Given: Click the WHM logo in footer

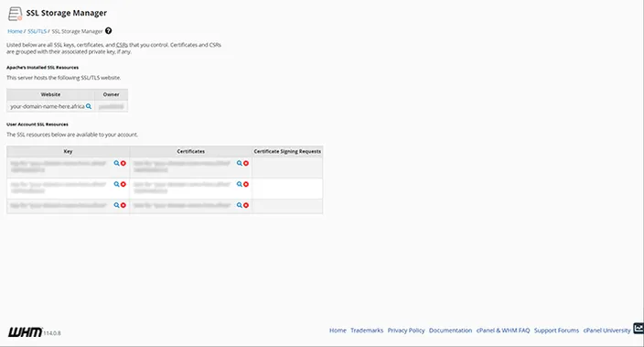Looking at the screenshot, I should [x=25, y=332].
